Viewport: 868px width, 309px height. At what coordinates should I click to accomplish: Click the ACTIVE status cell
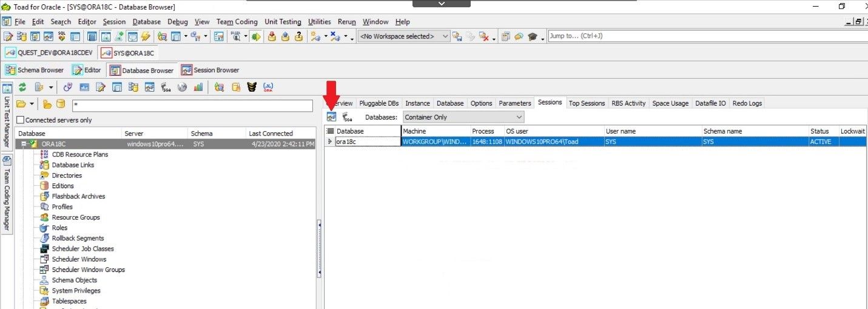[823, 141]
